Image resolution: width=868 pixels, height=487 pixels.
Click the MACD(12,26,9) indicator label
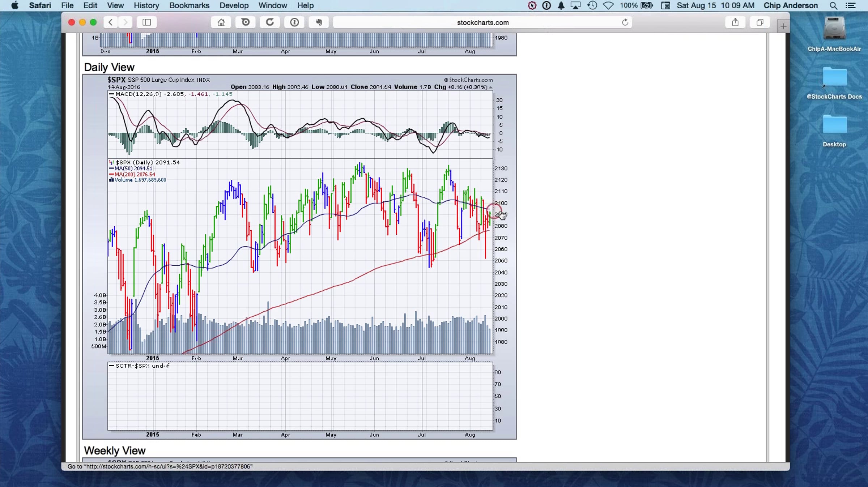tap(138, 94)
